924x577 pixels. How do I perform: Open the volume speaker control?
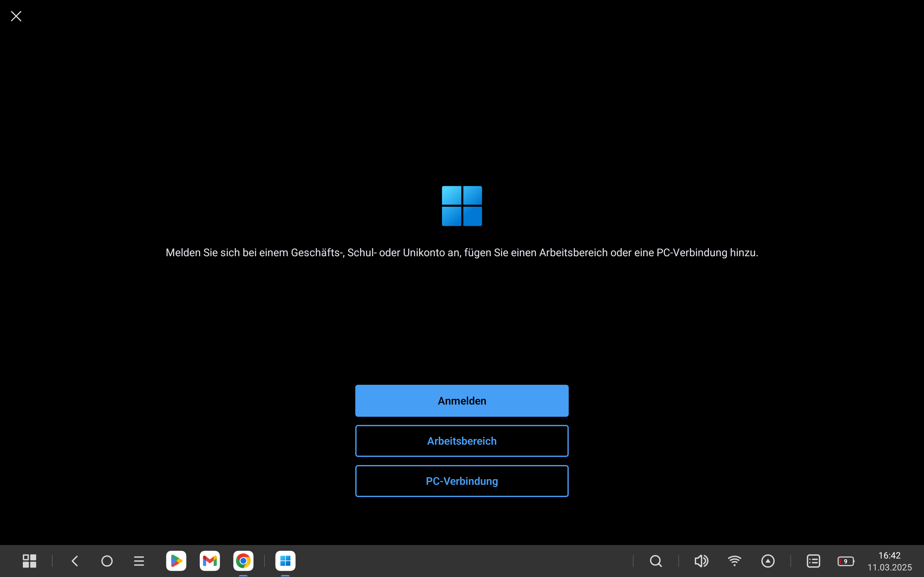pyautogui.click(x=701, y=561)
